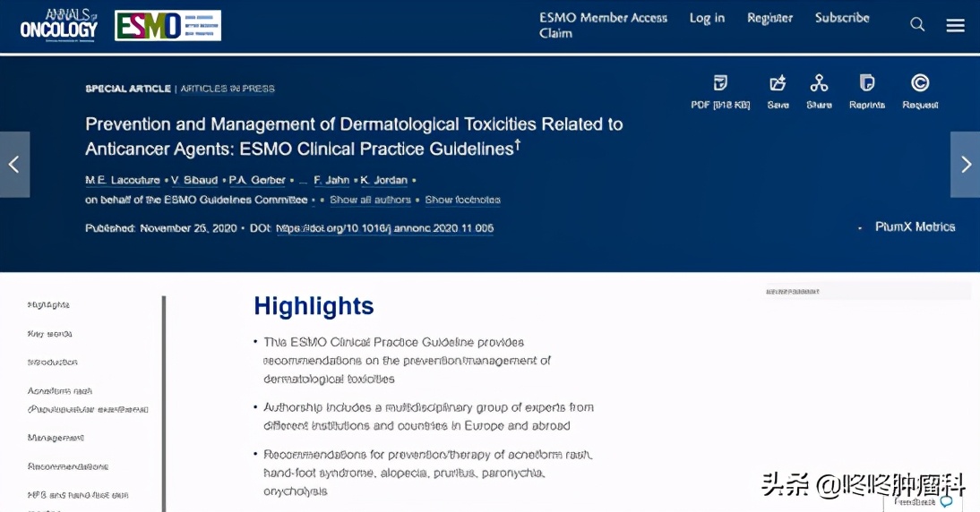This screenshot has height=512, width=980.
Task: Click the Articles in Press label
Action: [x=228, y=89]
